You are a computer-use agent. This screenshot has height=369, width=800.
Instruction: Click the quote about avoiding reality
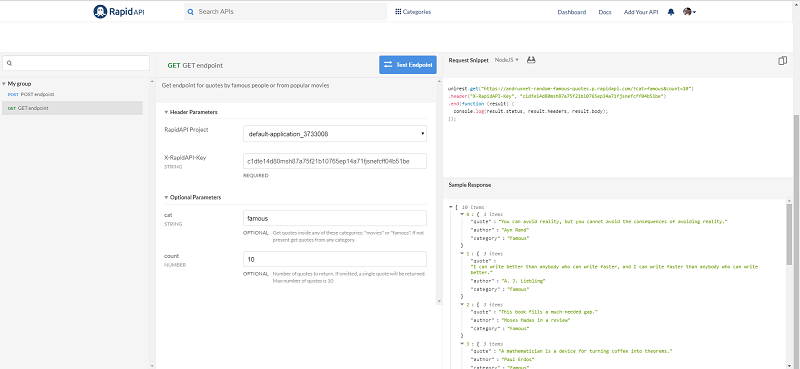pyautogui.click(x=612, y=222)
